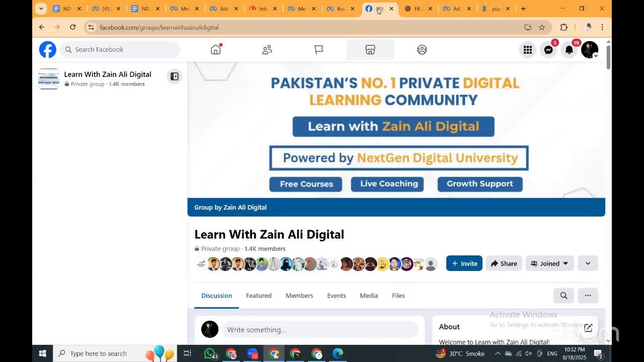Expand the Joined dropdown
644x362 pixels.
(549, 263)
